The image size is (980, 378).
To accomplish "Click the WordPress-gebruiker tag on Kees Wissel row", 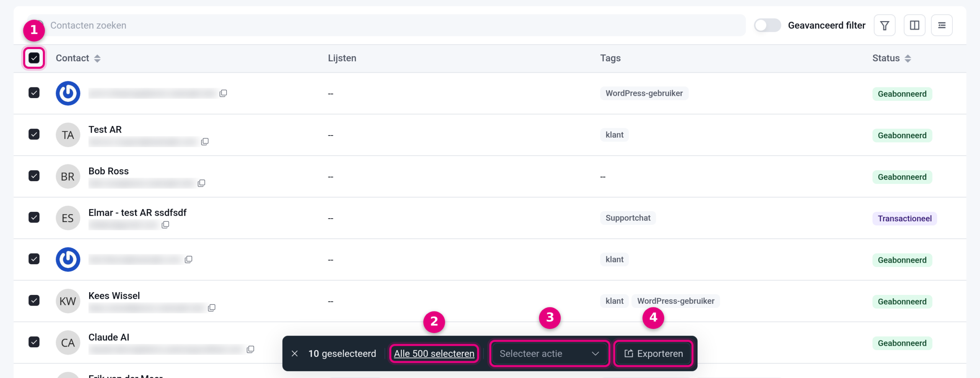I will [x=676, y=301].
